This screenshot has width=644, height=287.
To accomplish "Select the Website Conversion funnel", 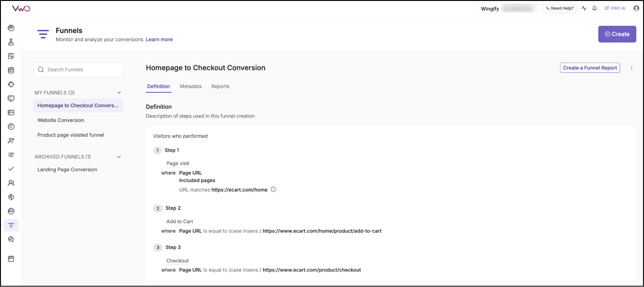I will click(x=61, y=120).
